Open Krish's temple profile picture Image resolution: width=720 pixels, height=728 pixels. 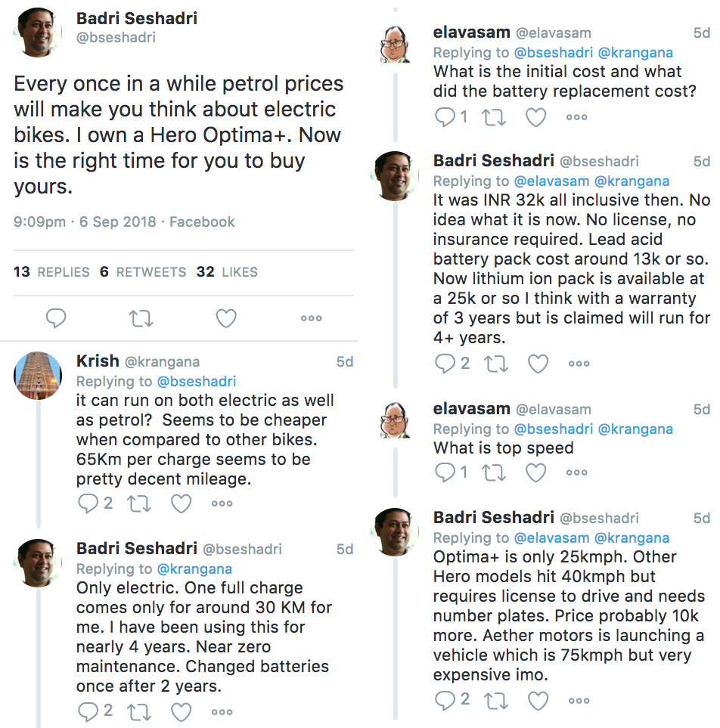click(38, 376)
